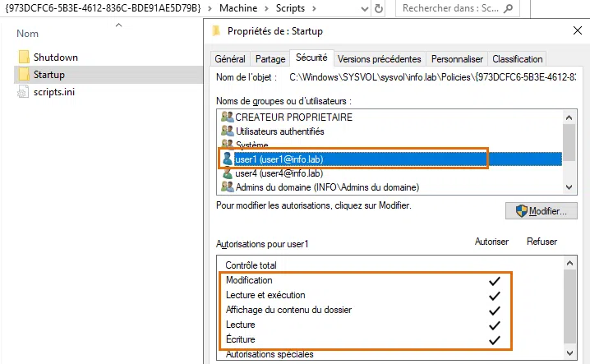Click the Modifier... button

(x=541, y=211)
